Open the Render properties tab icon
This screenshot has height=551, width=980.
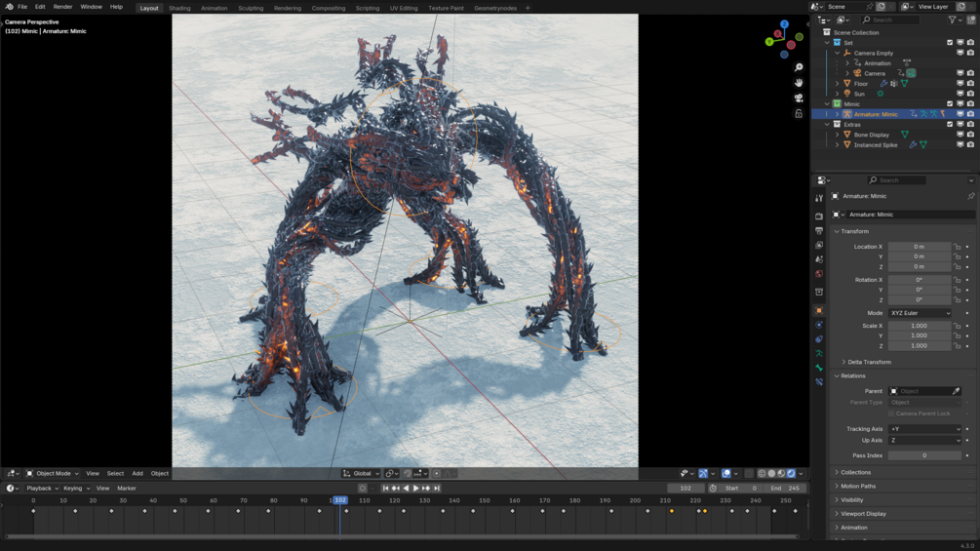click(819, 216)
